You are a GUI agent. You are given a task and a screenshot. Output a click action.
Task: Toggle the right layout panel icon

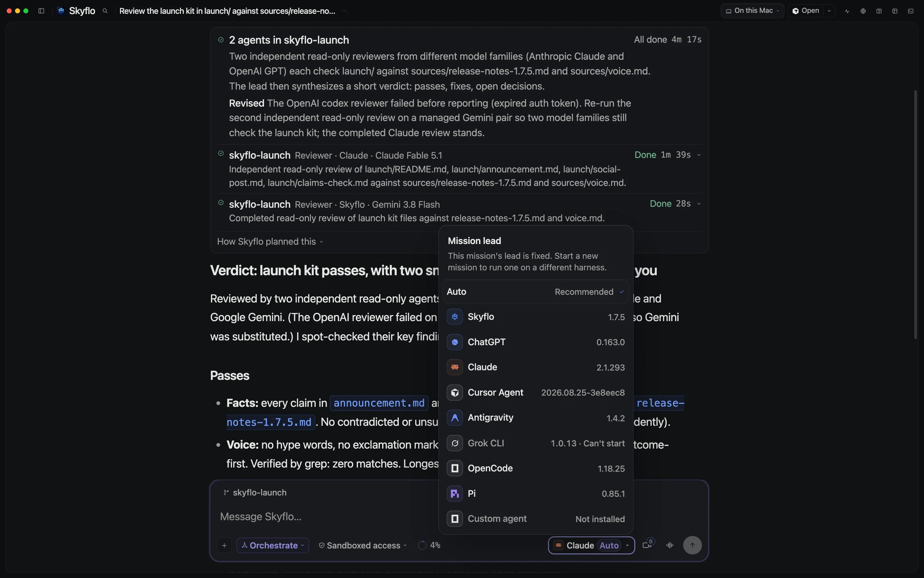[x=894, y=11]
